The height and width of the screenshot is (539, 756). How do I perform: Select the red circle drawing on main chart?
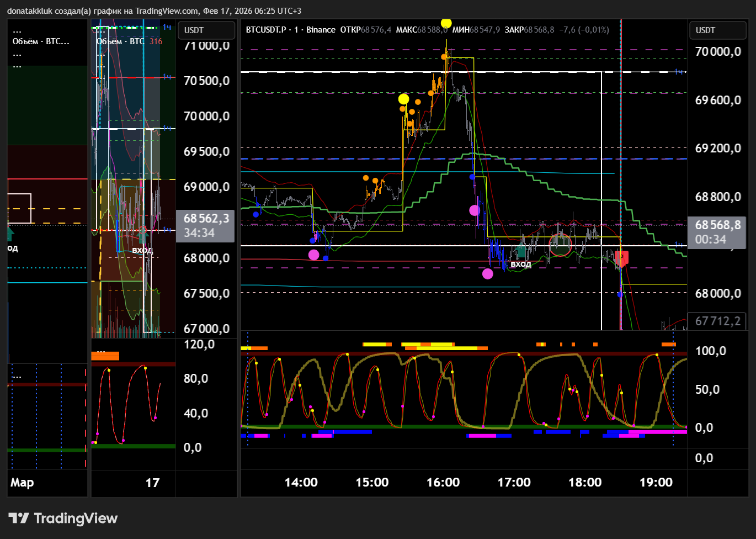[561, 245]
